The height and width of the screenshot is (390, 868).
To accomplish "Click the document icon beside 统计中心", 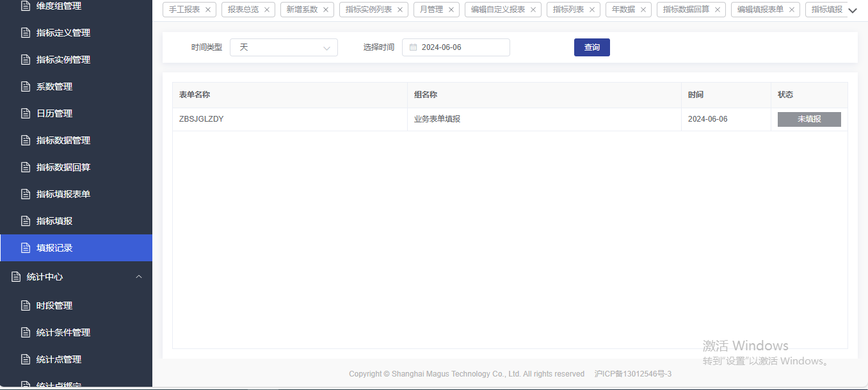I will [x=16, y=277].
